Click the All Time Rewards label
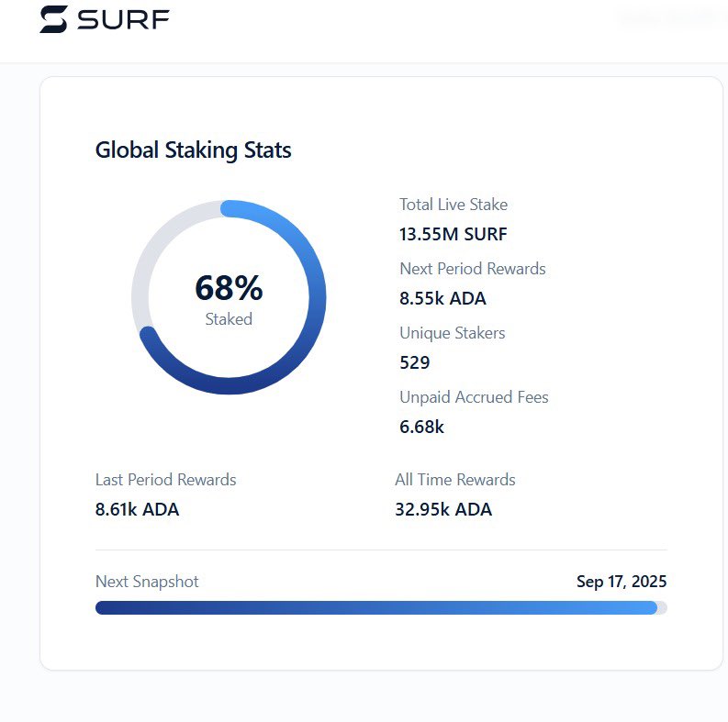Screen dimensions: 728x722 455,480
